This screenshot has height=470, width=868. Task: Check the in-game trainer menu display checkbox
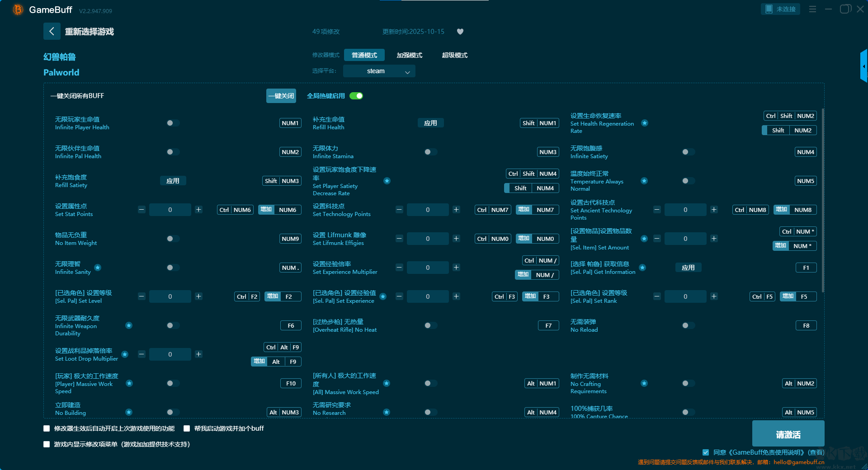[47, 444]
